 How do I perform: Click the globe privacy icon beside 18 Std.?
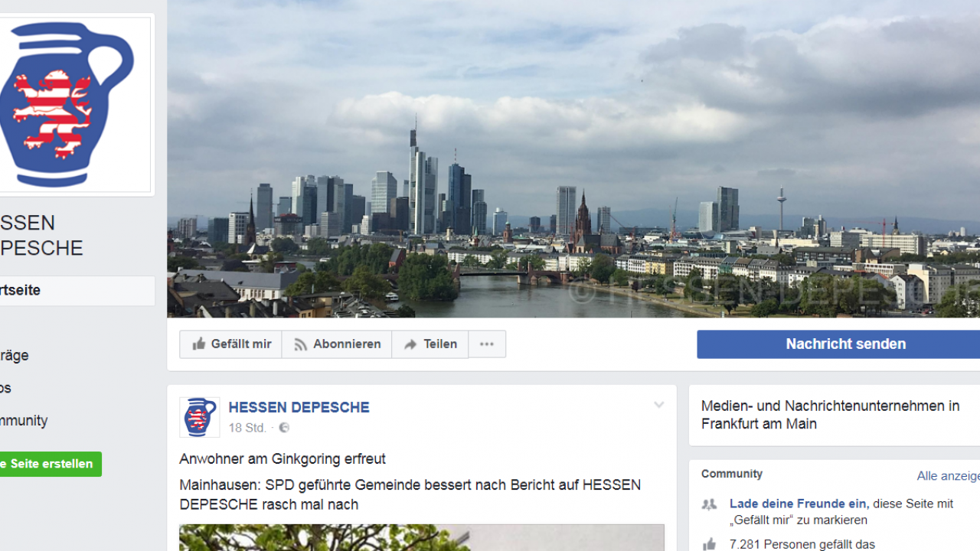(x=284, y=428)
